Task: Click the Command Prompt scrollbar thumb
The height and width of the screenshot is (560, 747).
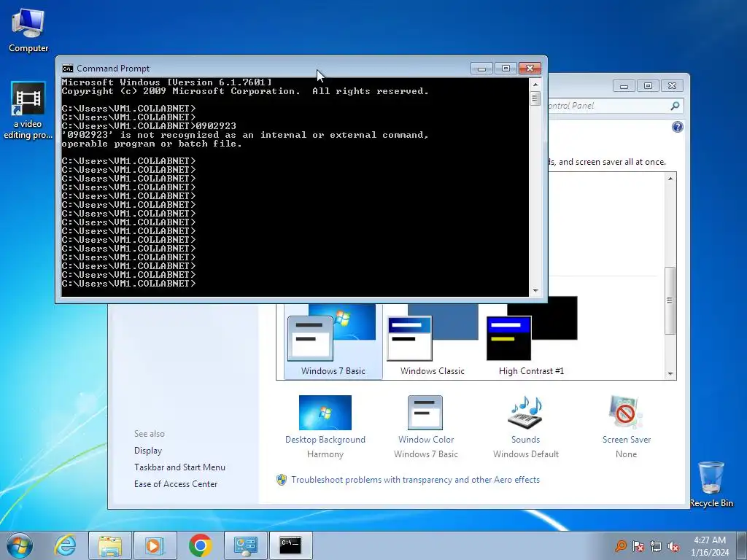Action: (535, 98)
